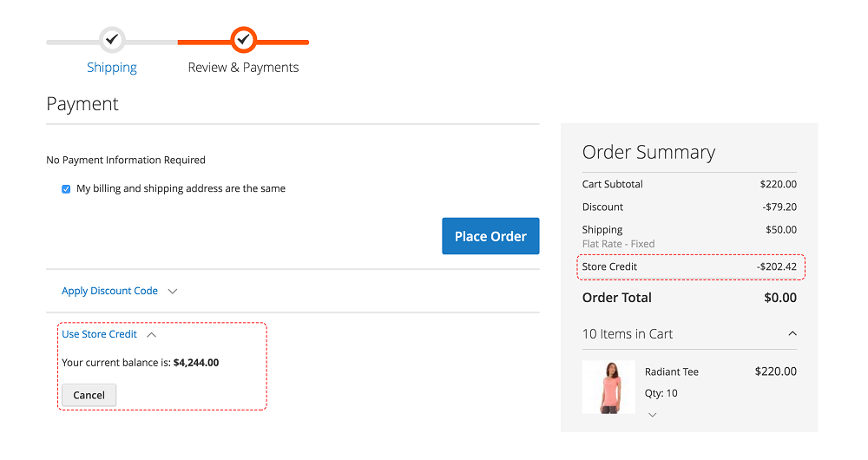Open the Radiant Tee product thumbnail
This screenshot has height=460, width=868.
[x=608, y=387]
